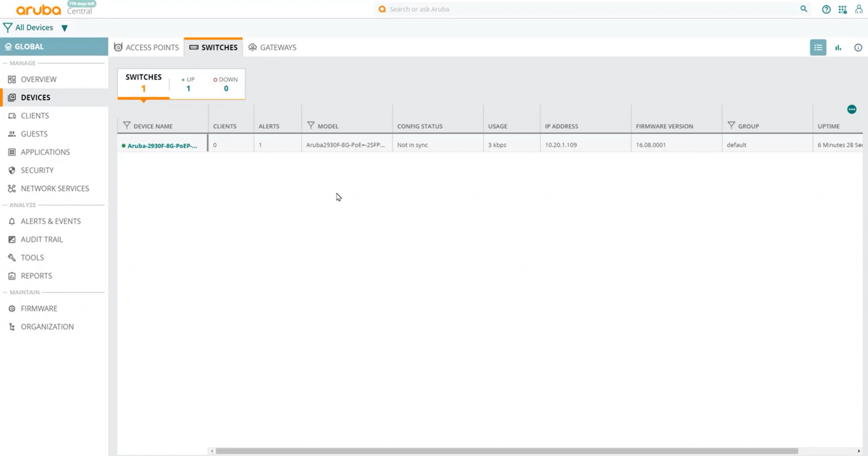
Task: Click the Not in sync status cell
Action: pos(438,145)
